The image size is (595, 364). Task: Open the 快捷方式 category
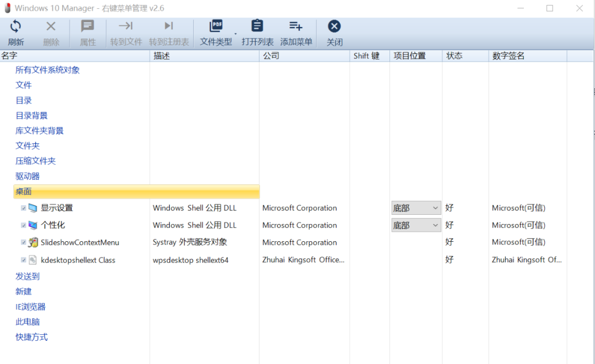click(x=31, y=337)
